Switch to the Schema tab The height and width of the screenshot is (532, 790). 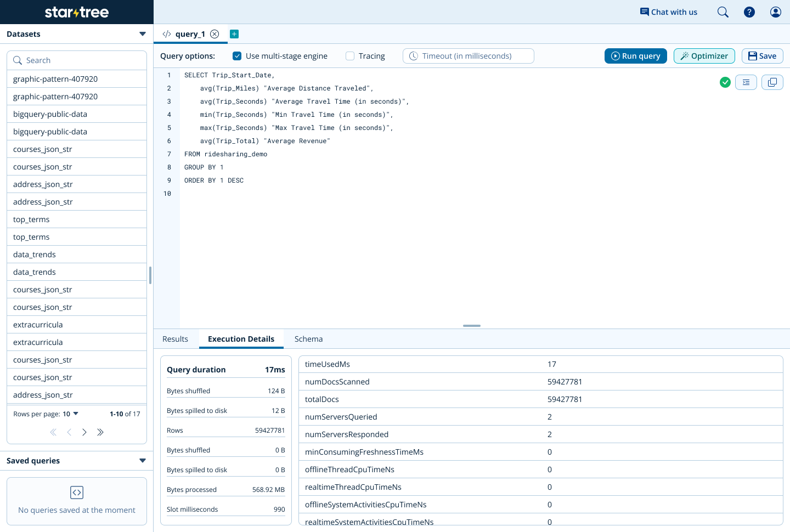tap(308, 339)
